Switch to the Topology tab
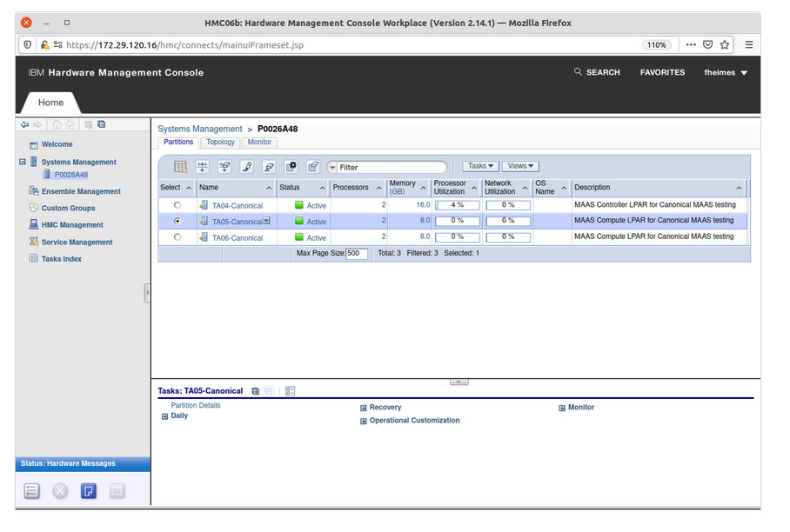 pos(220,143)
